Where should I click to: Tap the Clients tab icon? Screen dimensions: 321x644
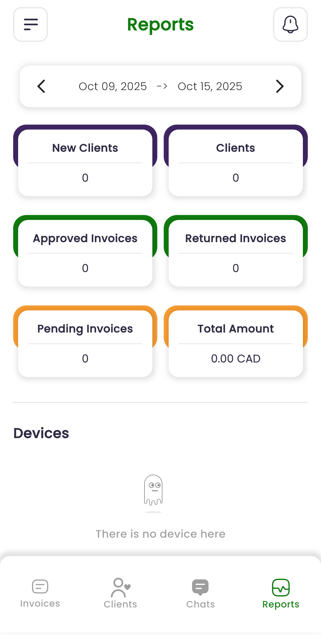(120, 588)
